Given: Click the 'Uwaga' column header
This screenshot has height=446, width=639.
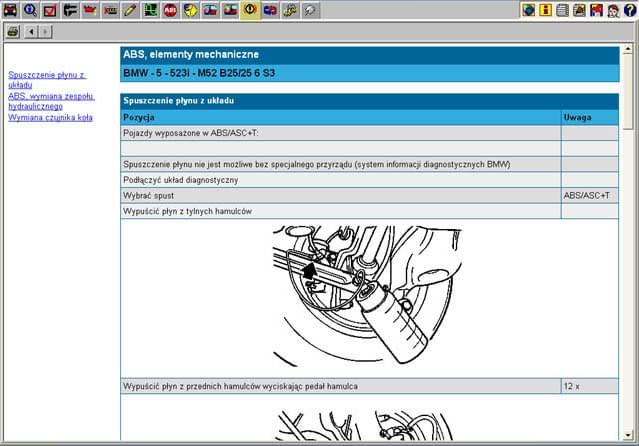Looking at the screenshot, I should (590, 117).
